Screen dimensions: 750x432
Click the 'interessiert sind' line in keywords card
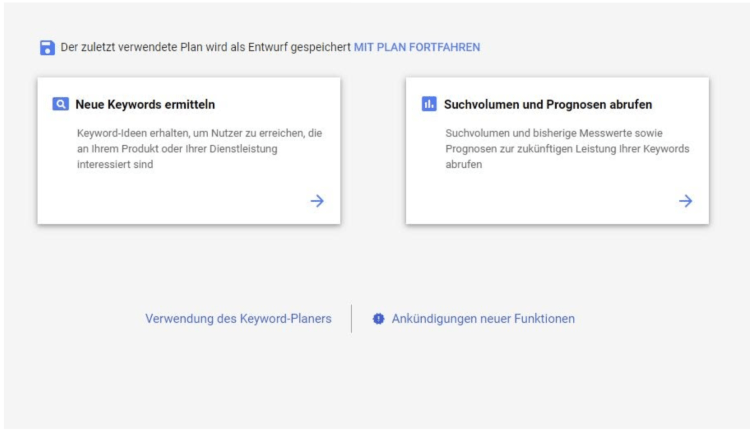tap(115, 165)
